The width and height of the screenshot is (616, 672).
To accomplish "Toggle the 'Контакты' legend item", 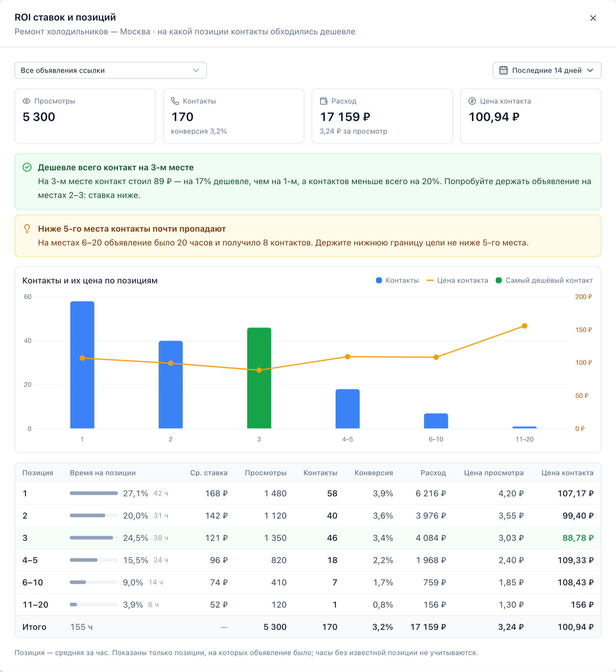I will click(397, 280).
